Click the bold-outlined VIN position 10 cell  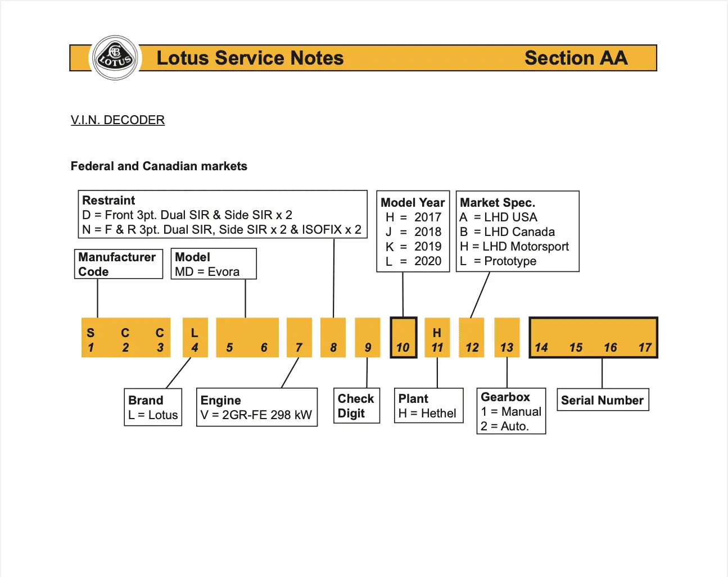[x=403, y=338]
